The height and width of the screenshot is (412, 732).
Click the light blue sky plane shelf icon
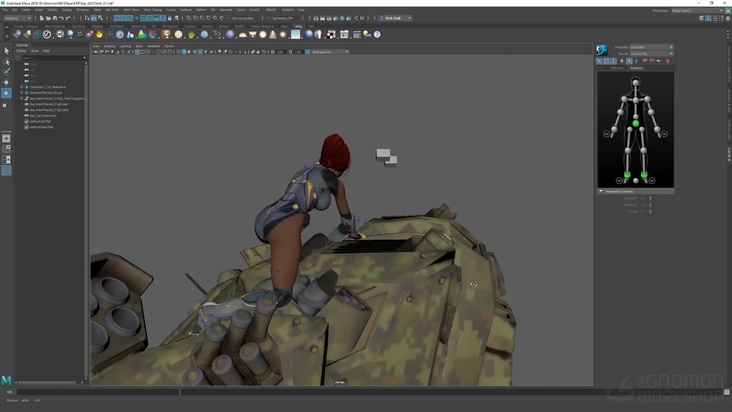[296, 35]
